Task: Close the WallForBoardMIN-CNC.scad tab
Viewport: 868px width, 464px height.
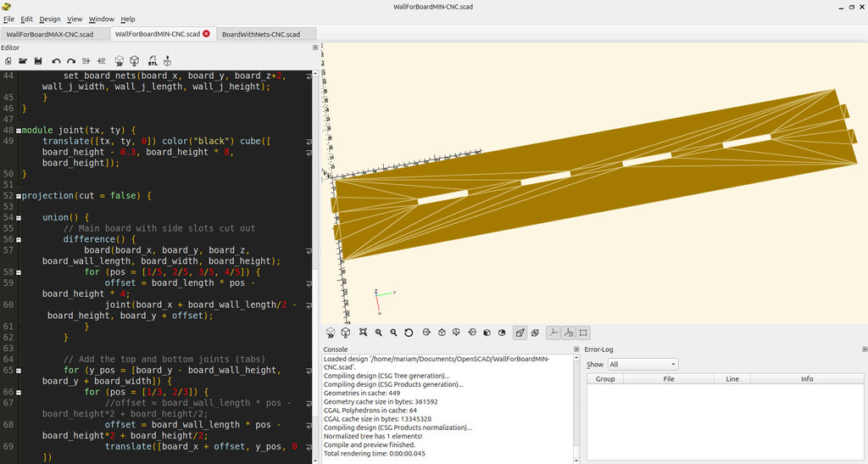Action: tap(206, 34)
